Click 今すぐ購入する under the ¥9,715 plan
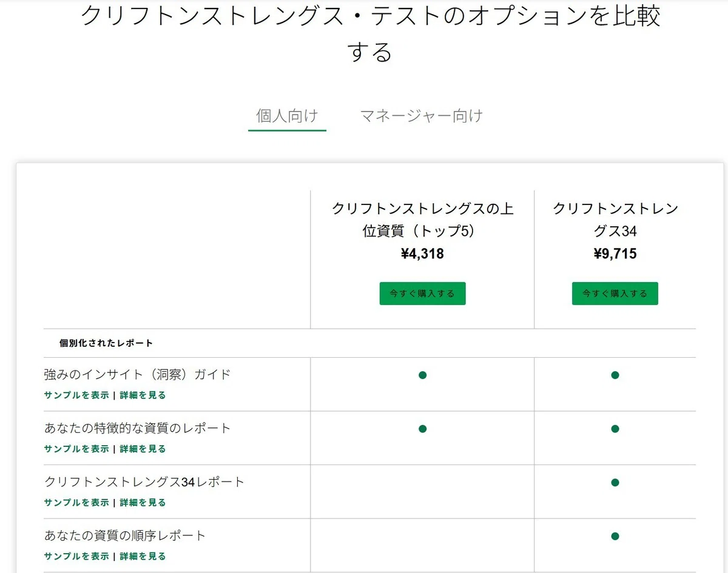Screen dimensions: 728x573 pyautogui.click(x=615, y=293)
